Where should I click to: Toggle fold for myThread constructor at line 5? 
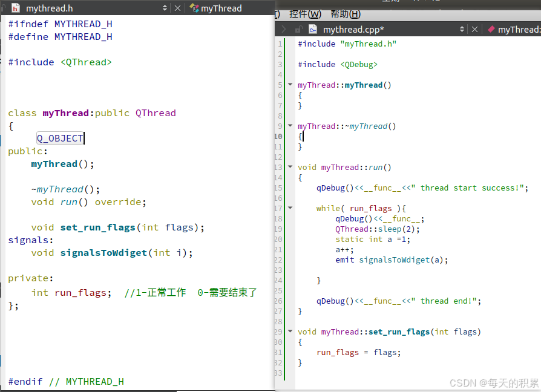pos(290,85)
